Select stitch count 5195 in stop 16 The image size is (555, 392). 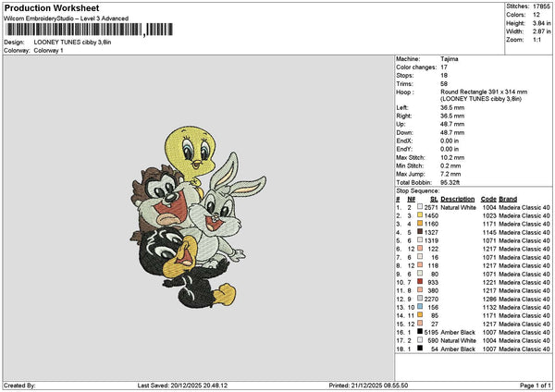click(431, 332)
